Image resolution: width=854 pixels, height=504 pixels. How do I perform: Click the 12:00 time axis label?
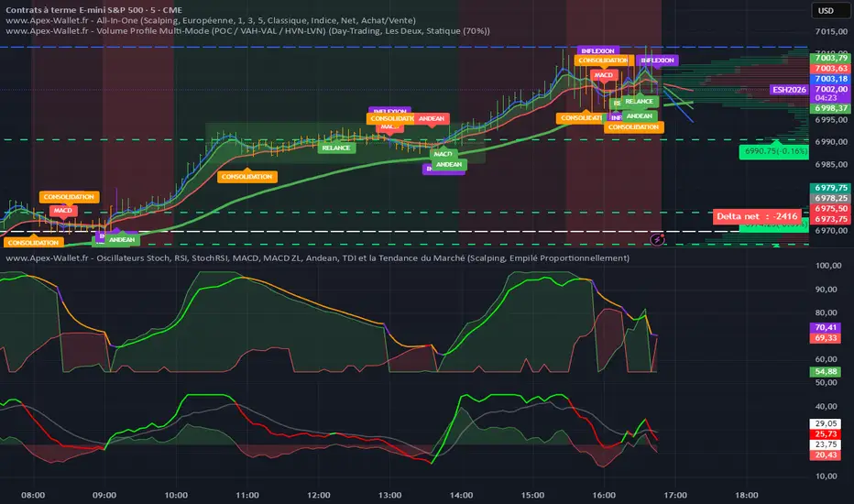(319, 495)
